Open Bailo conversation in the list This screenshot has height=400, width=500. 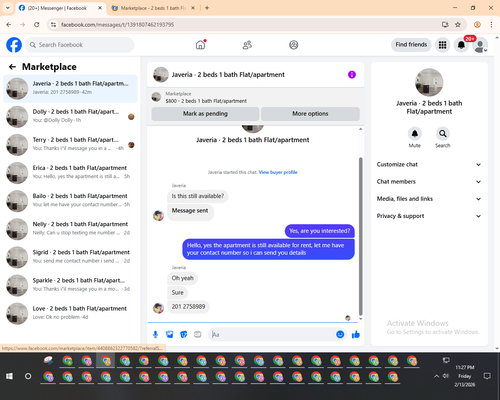(70, 201)
